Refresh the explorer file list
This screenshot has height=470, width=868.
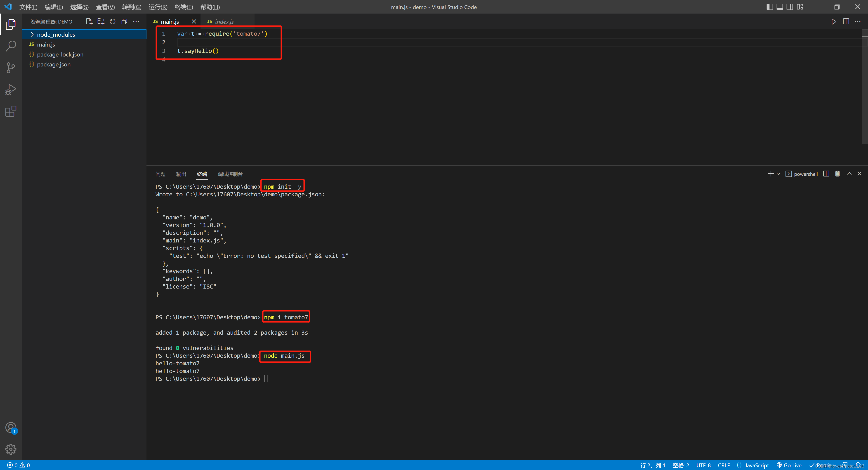[x=113, y=21]
